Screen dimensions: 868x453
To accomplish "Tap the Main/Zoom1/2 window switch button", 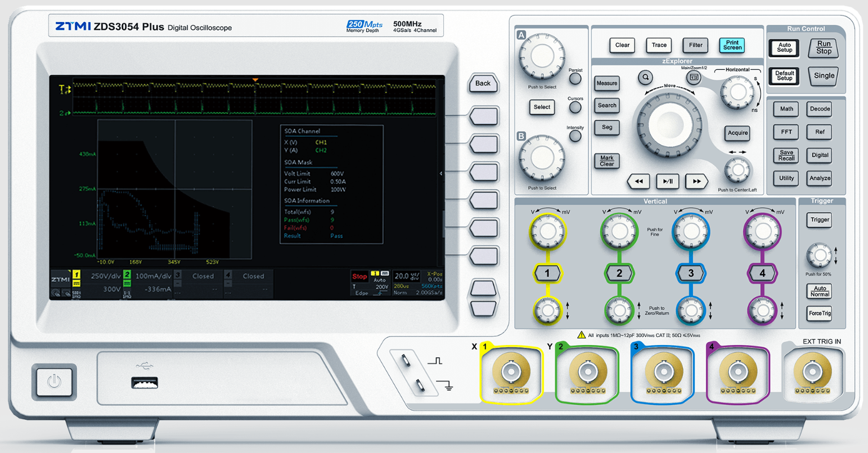I will tap(694, 77).
